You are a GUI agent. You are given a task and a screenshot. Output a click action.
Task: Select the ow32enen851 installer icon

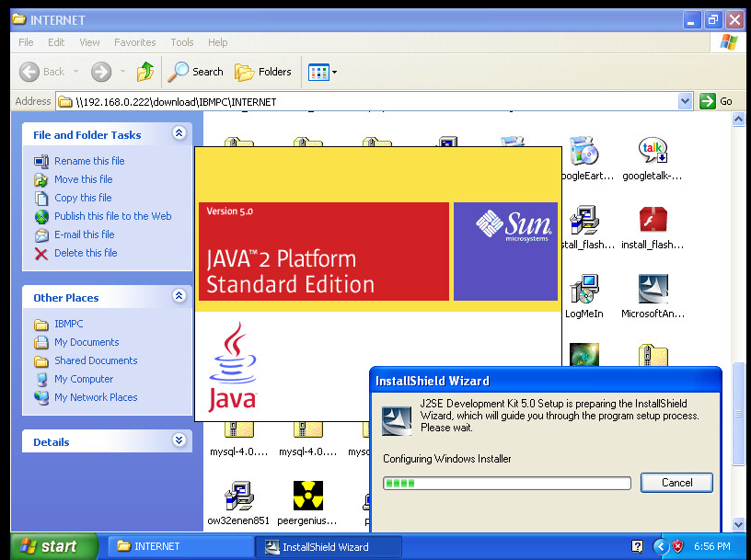238,497
